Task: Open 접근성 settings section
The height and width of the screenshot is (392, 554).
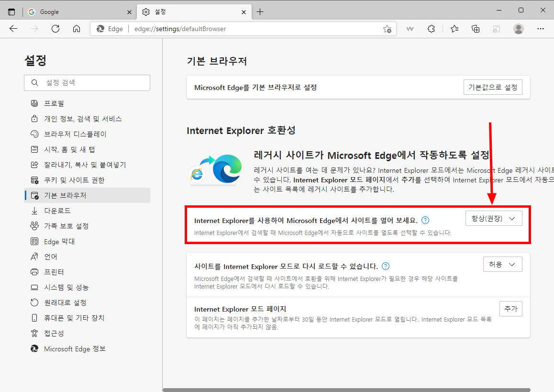Action: click(87, 333)
